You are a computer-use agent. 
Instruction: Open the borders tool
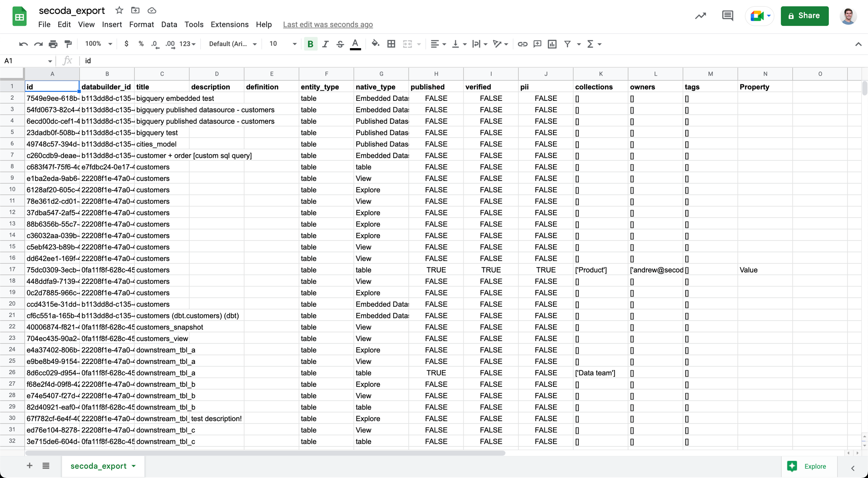click(x=391, y=44)
